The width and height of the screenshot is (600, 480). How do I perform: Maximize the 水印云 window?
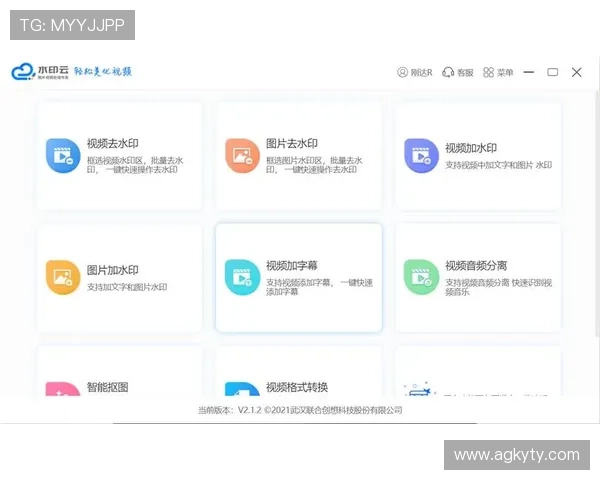(553, 72)
